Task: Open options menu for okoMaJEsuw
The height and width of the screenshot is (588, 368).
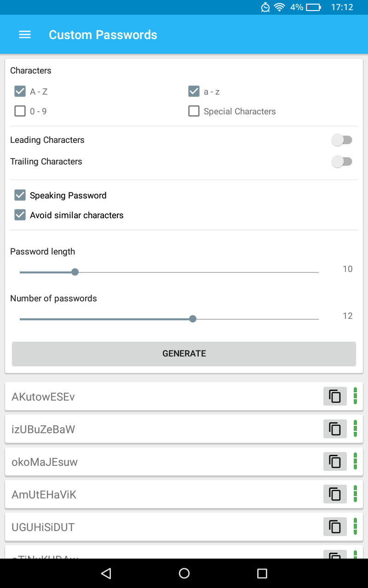Action: 356,461
